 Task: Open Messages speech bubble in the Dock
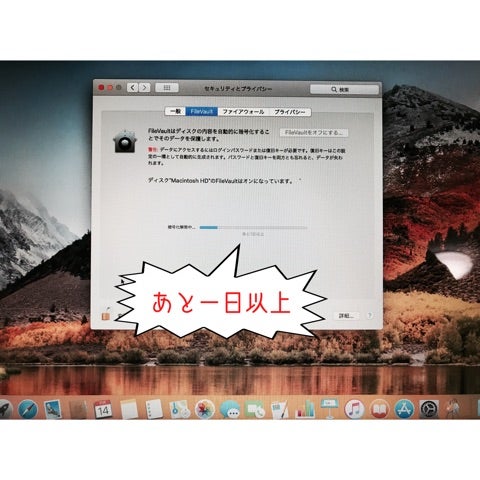(230, 409)
